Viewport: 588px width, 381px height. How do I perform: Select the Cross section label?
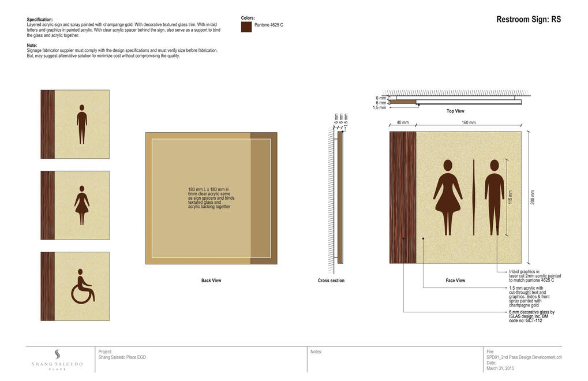(331, 281)
